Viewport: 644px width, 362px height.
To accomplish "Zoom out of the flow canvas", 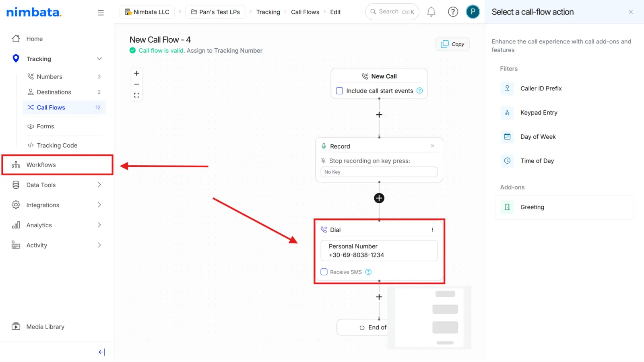I will point(136,84).
